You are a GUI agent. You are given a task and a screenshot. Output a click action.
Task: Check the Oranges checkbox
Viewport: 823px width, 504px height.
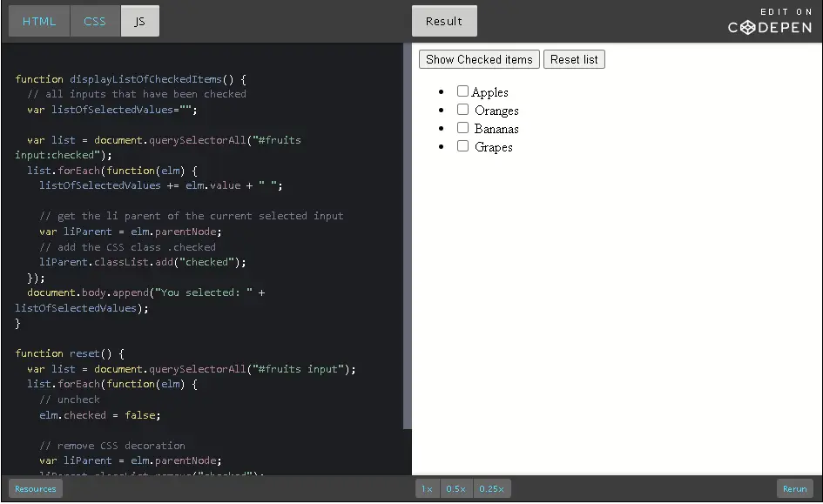[462, 110]
